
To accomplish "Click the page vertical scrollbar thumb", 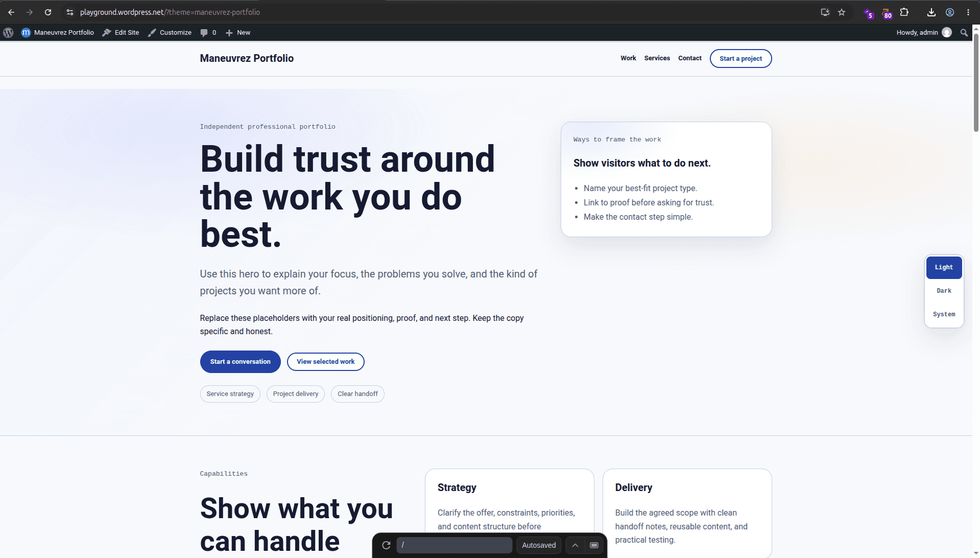I will tap(976, 82).
